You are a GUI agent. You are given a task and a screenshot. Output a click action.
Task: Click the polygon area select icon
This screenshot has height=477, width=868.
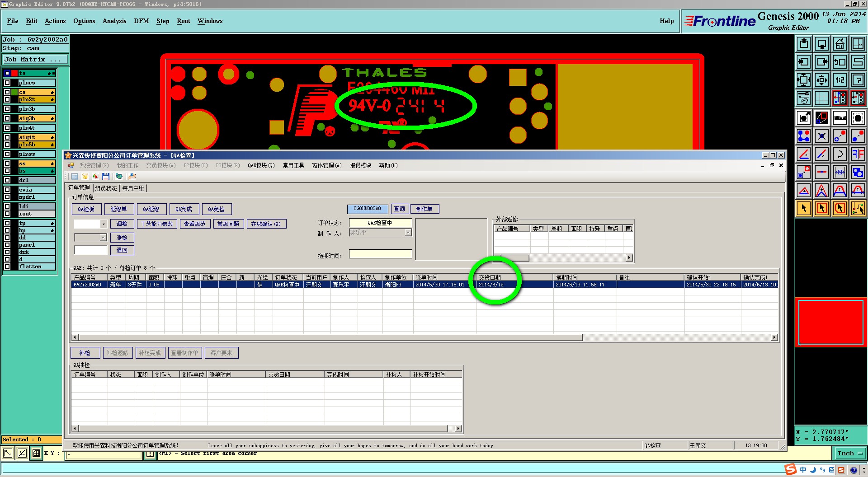(x=840, y=208)
